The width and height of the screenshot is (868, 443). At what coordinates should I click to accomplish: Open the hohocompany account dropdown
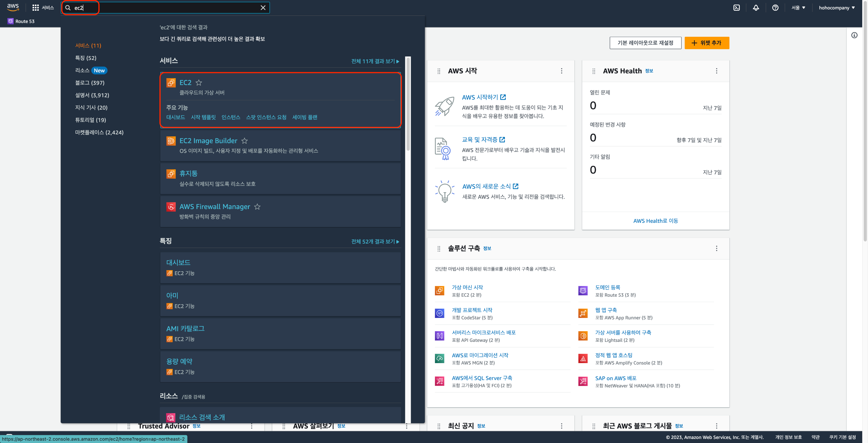(837, 8)
